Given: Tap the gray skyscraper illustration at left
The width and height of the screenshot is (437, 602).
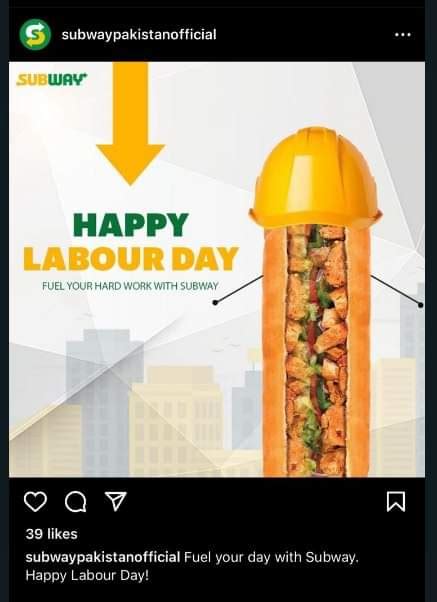Looking at the screenshot, I should (105, 402).
